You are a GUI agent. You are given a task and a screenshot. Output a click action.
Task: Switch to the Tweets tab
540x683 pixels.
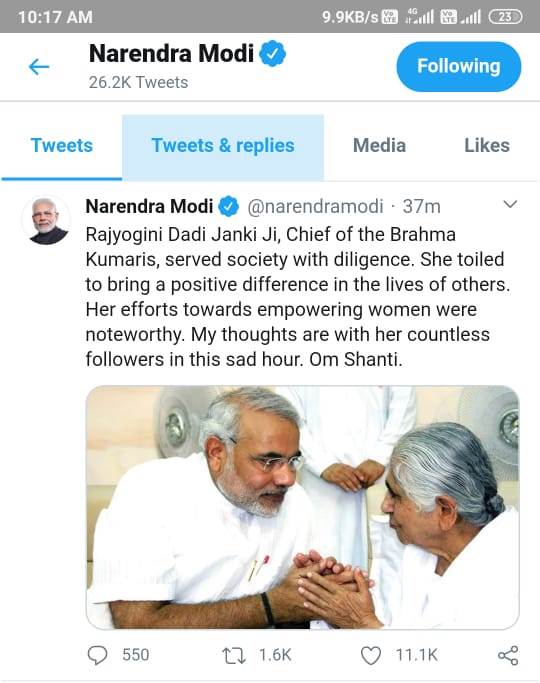tap(61, 145)
